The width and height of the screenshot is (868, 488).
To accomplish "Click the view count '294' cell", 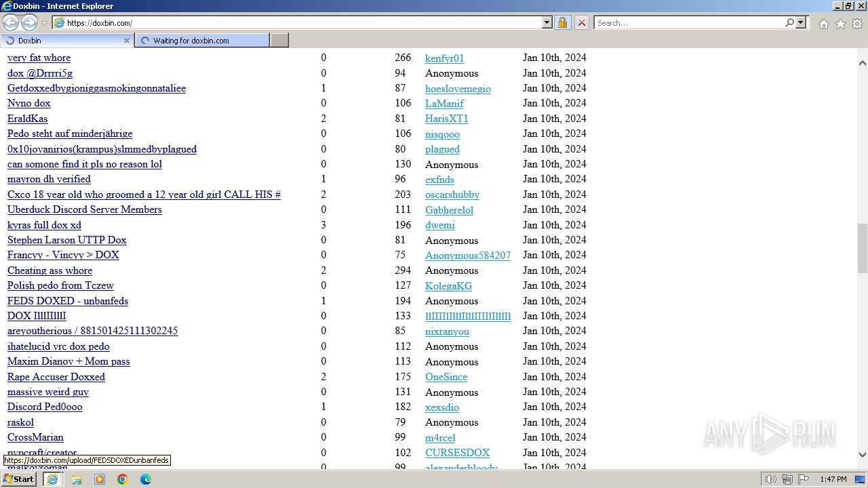I will [x=403, y=270].
